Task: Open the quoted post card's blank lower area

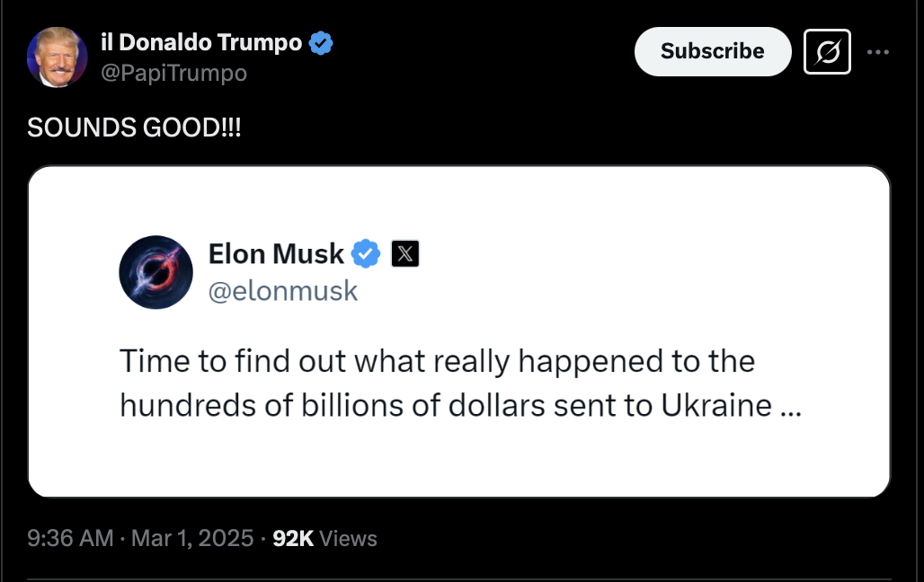Action: coord(458,463)
